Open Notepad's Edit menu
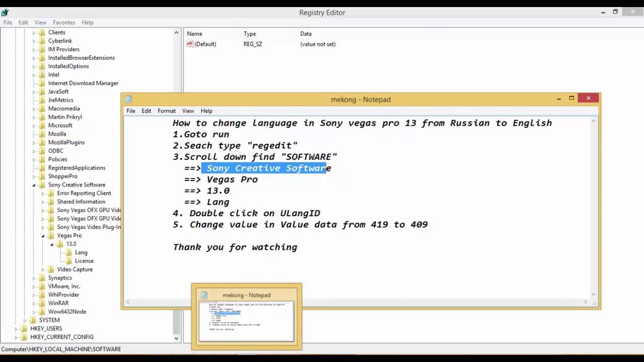Image resolution: width=644 pixels, height=362 pixels. (x=146, y=111)
